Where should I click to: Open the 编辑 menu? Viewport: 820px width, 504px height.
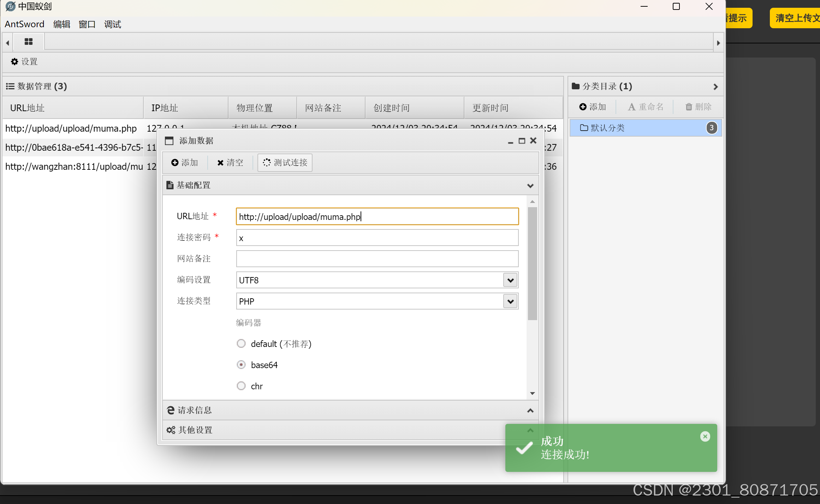[x=61, y=24]
